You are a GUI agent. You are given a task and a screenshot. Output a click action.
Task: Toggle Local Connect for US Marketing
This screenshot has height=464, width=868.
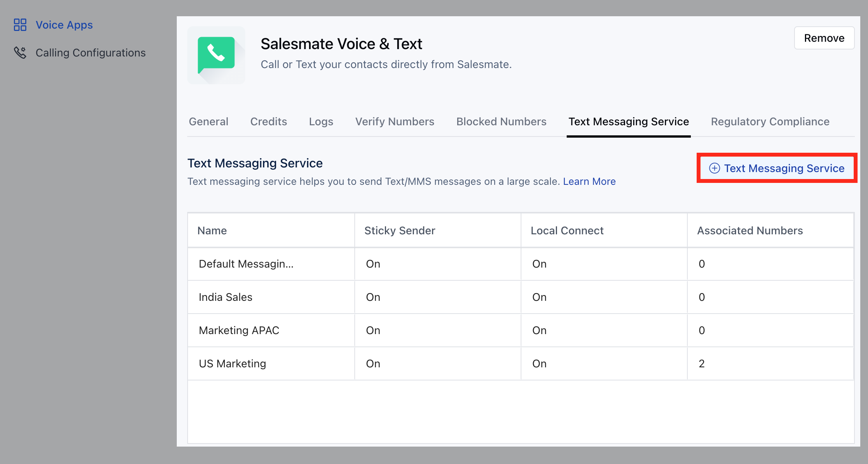(539, 363)
